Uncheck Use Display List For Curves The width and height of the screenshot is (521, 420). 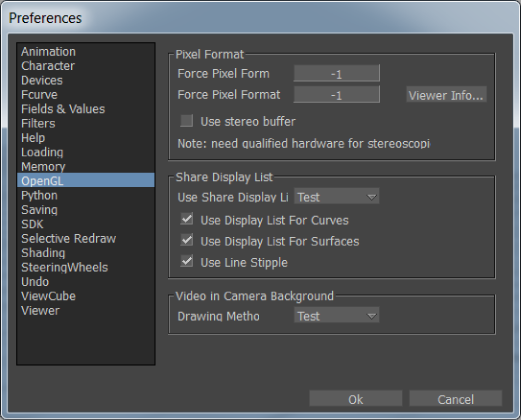[x=186, y=220]
